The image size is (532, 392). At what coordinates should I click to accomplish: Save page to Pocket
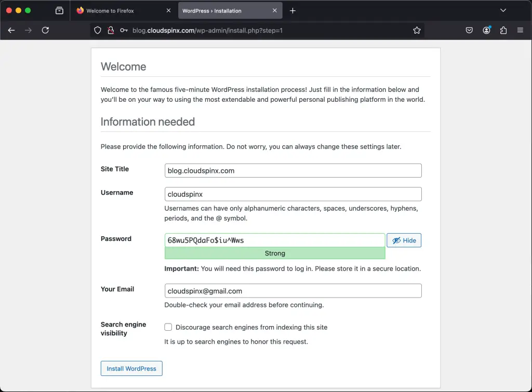(x=469, y=30)
